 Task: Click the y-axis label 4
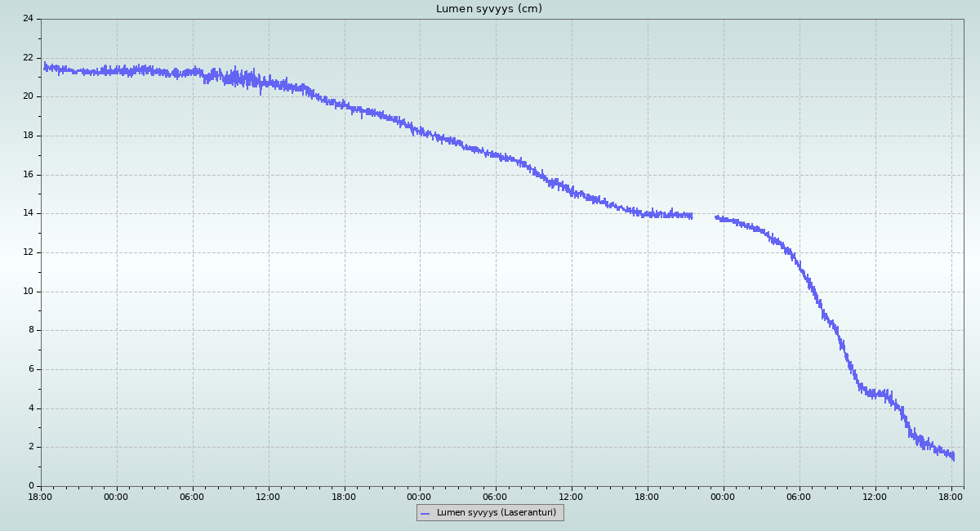coord(30,408)
